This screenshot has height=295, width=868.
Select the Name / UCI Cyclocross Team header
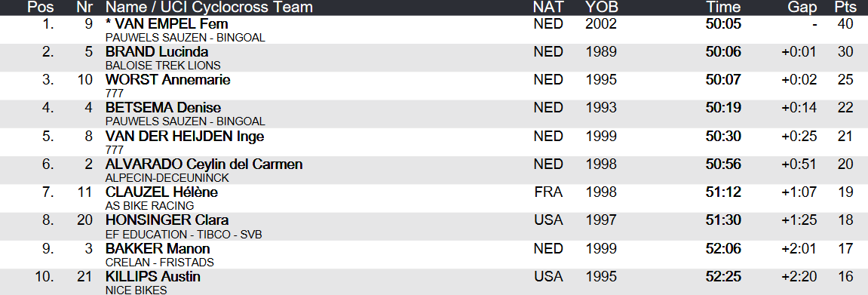[x=209, y=8]
